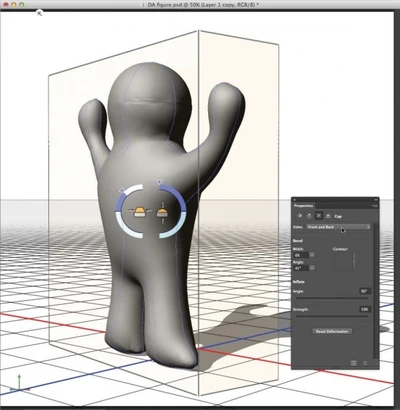Click the inflate strength on-canvas widget icon
Viewport: 400px width, 410px height.
[x=162, y=212]
